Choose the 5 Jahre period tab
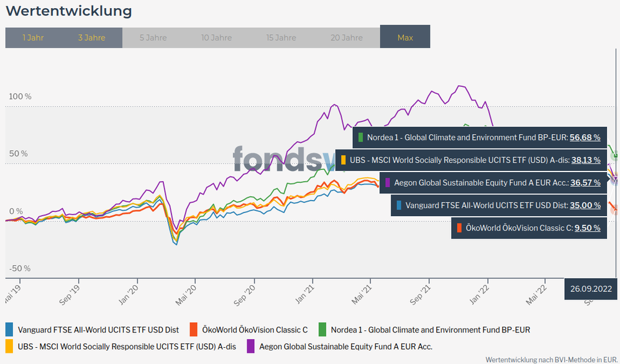 coord(153,37)
